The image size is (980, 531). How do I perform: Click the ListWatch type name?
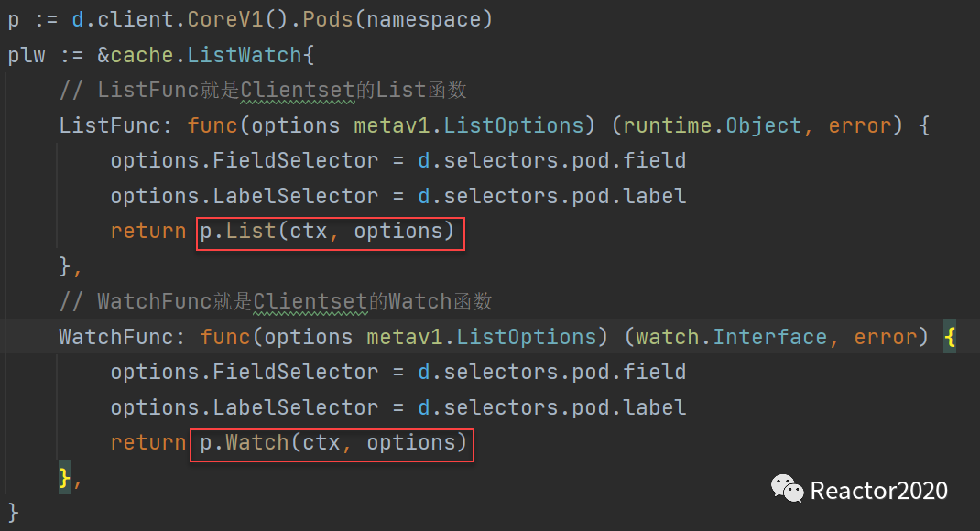point(245,55)
